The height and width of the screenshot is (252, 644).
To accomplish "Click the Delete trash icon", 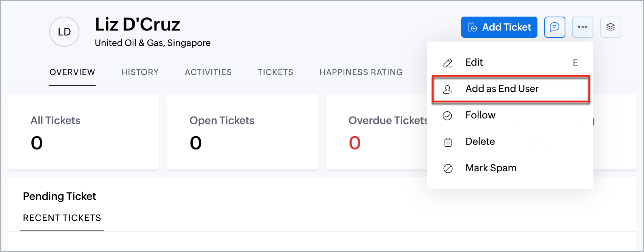I will (x=448, y=142).
